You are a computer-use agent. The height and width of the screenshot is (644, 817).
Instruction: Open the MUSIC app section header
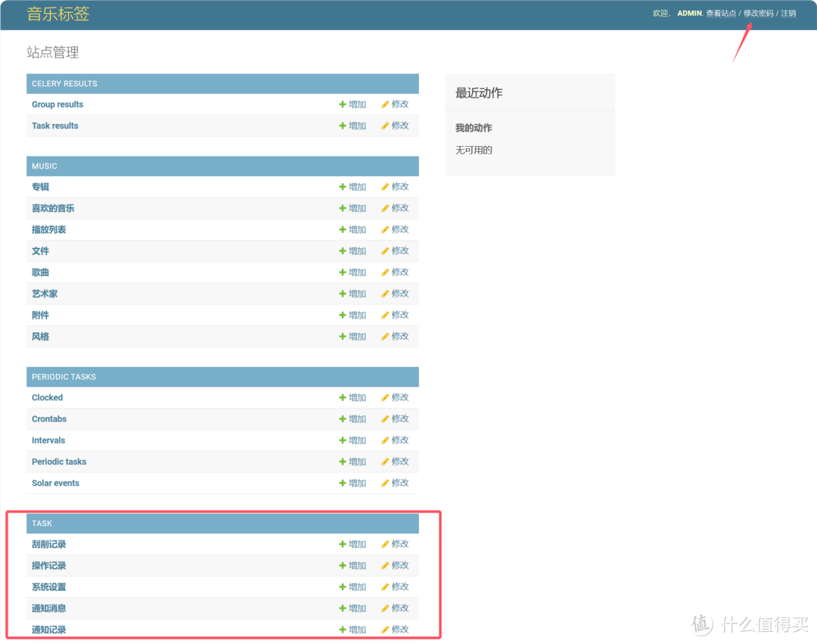pos(44,166)
